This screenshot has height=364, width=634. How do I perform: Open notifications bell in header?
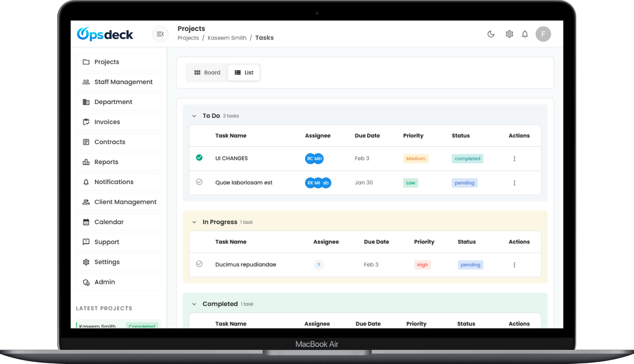coord(525,34)
